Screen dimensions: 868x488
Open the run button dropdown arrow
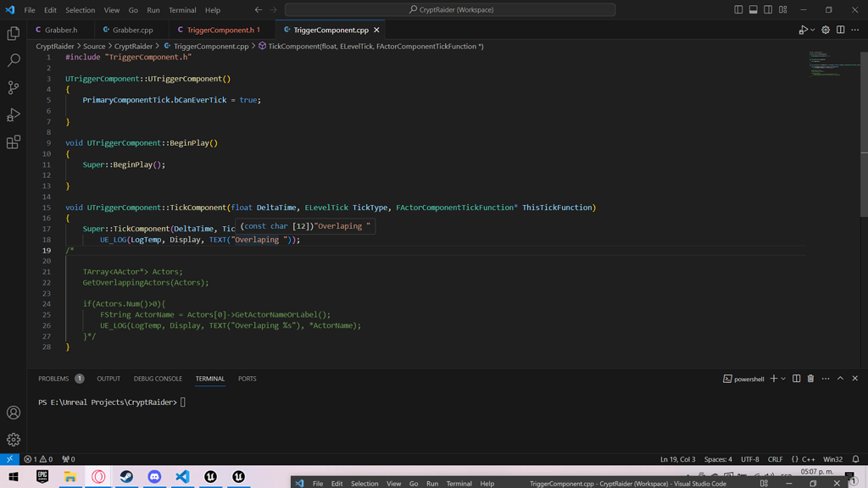point(813,30)
